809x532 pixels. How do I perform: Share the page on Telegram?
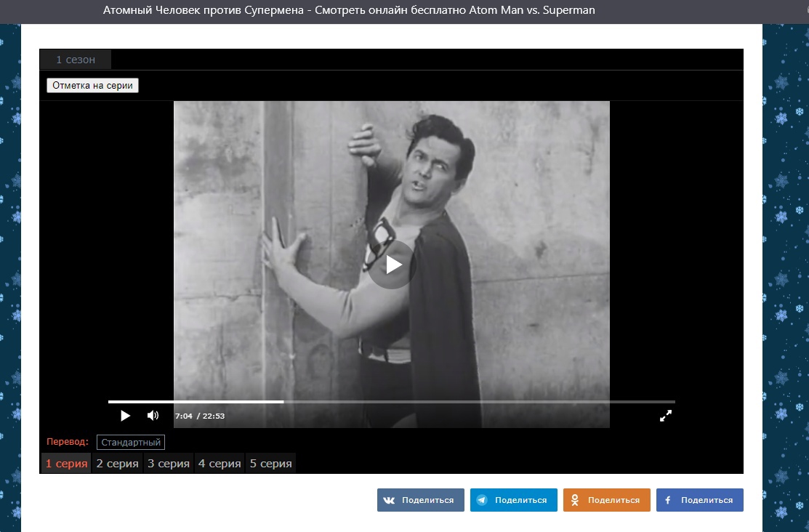(513, 500)
